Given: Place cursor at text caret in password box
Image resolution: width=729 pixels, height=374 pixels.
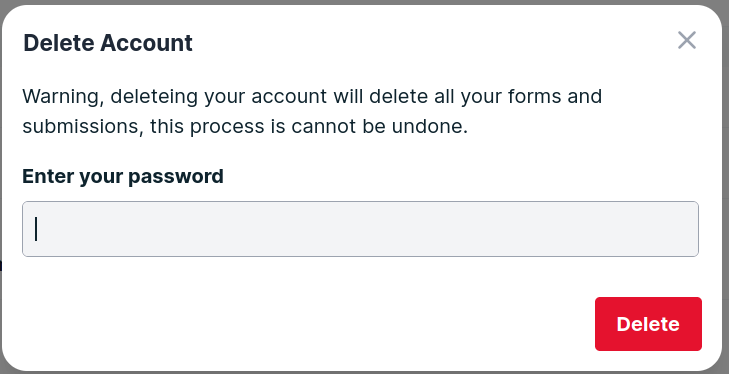Looking at the screenshot, I should (36, 229).
